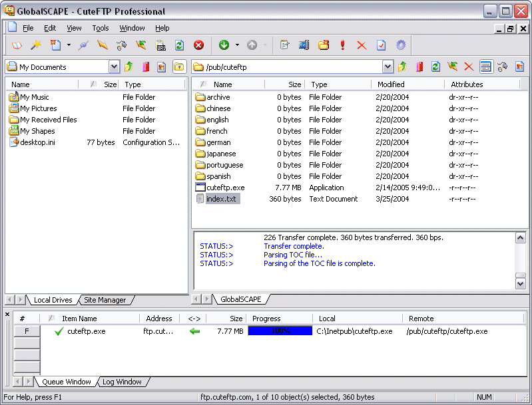The image size is (532, 405).
Task: Click the Connect to URL icon
Action: coord(160,45)
